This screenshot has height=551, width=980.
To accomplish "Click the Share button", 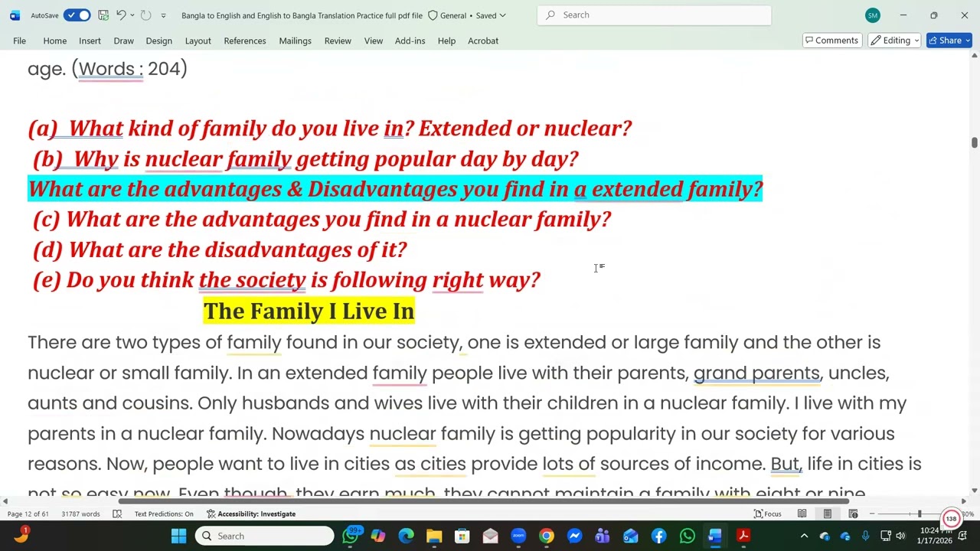I will 949,41.
